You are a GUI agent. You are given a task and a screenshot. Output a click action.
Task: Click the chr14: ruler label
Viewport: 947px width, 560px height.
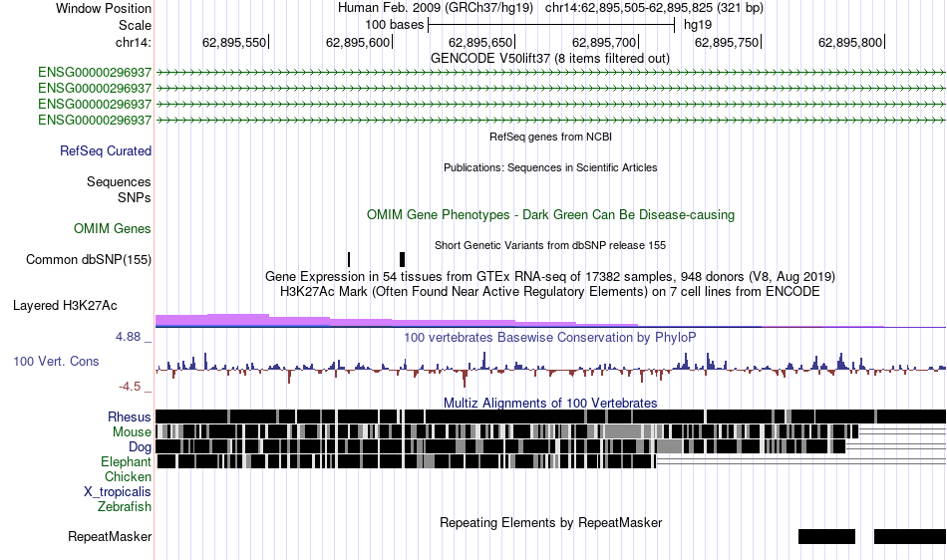pyautogui.click(x=133, y=42)
